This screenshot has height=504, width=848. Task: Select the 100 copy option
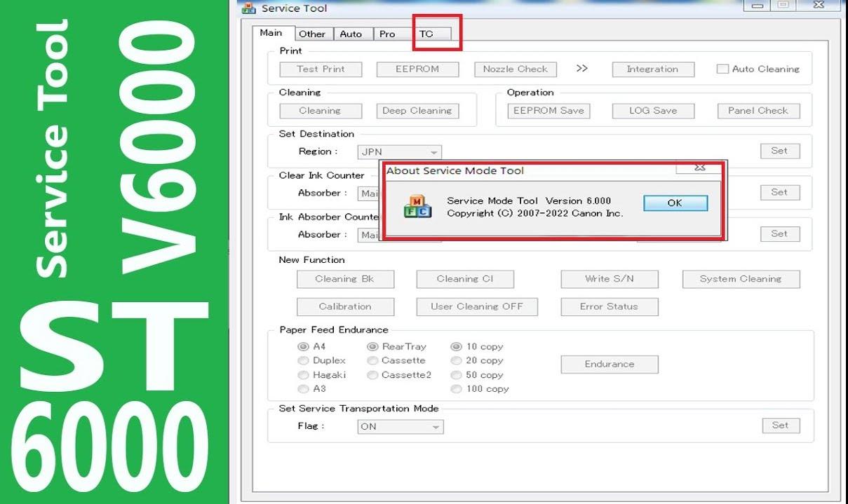click(x=457, y=388)
